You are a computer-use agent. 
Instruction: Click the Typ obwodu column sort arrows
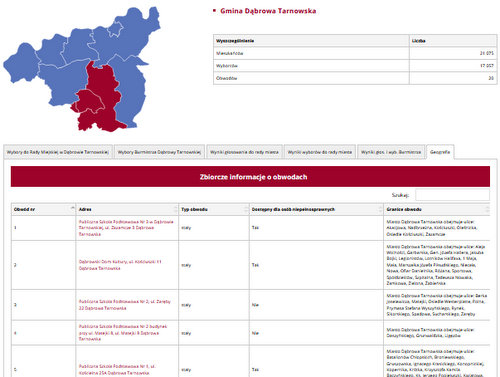(x=246, y=209)
